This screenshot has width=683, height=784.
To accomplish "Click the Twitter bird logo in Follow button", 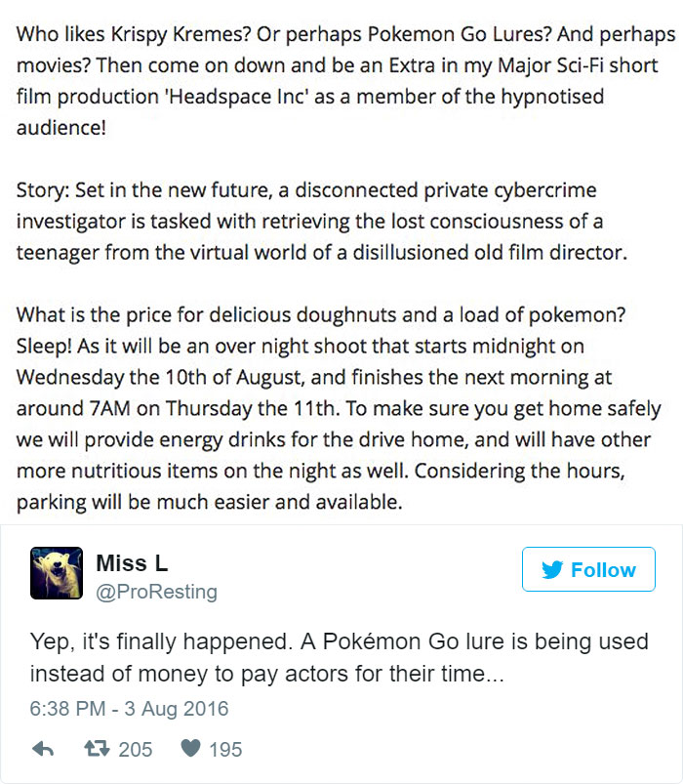I will (551, 569).
